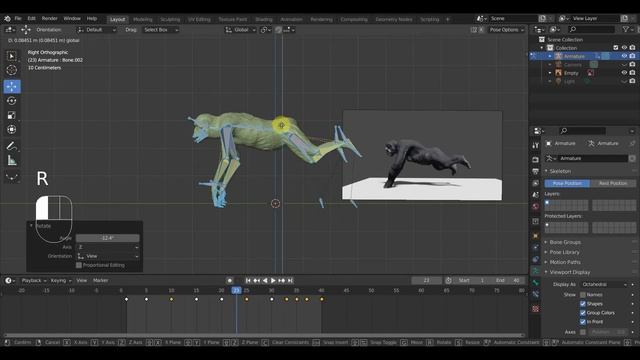Open the File menu
The image size is (640, 360).
(x=18, y=19)
